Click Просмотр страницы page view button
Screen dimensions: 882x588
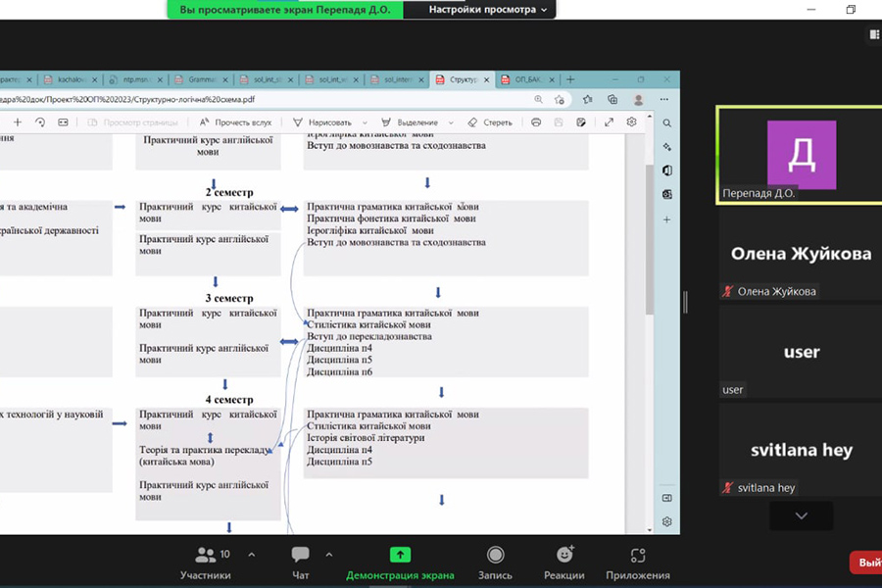click(132, 122)
